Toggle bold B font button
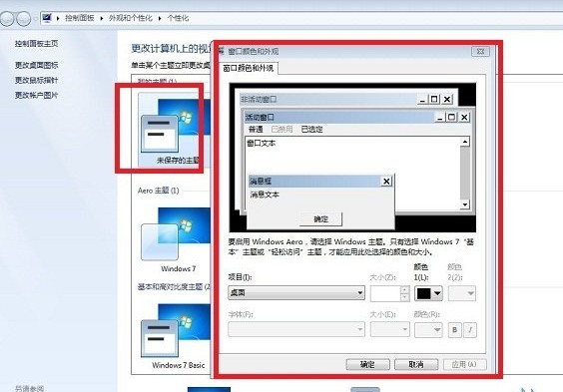Viewport: 563px width, 392px height. pos(455,329)
